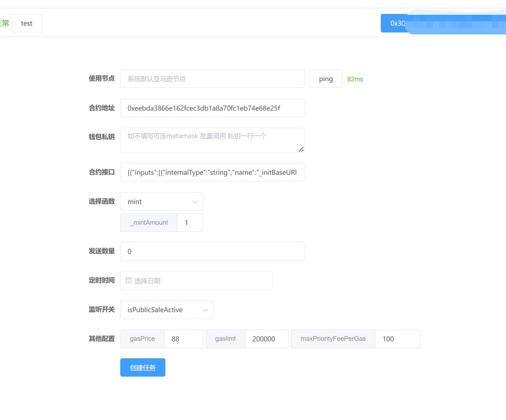
Task: Click the contract address field 0xeebda3866e...
Action: [213, 108]
